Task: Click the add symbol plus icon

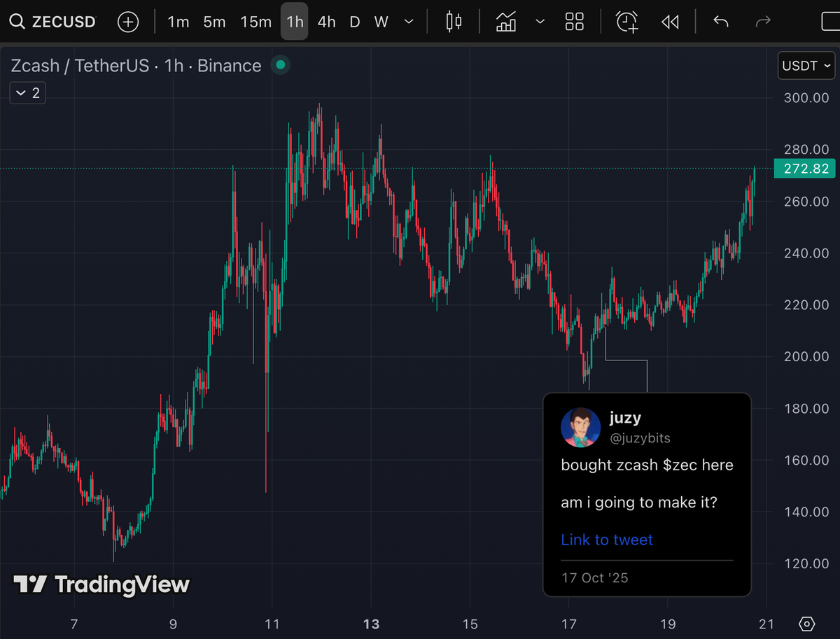Action: coord(128,22)
